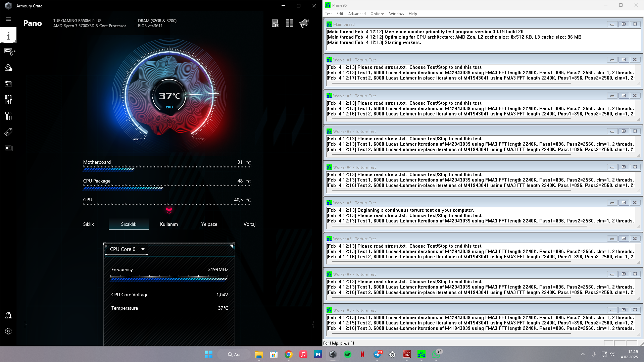Click the 'Worker #5 - Torture Test' title
Image resolution: width=644 pixels, height=362 pixels.
(354, 203)
